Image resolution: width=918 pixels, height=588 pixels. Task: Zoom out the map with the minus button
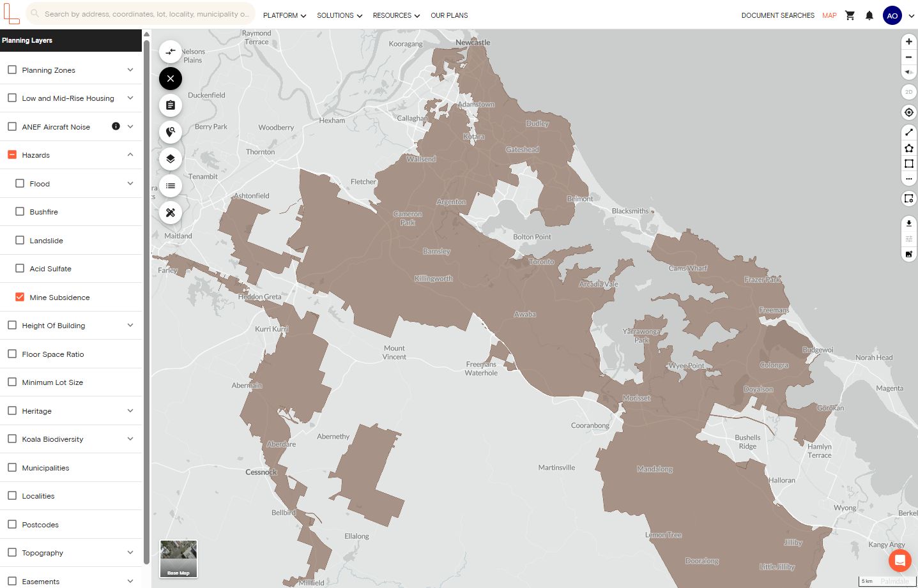[x=908, y=57]
